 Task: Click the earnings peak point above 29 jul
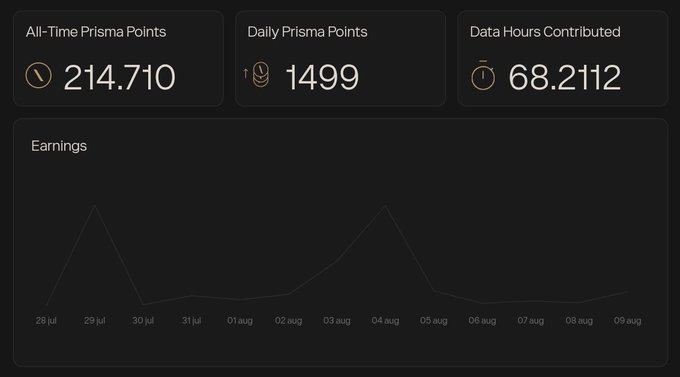95,206
